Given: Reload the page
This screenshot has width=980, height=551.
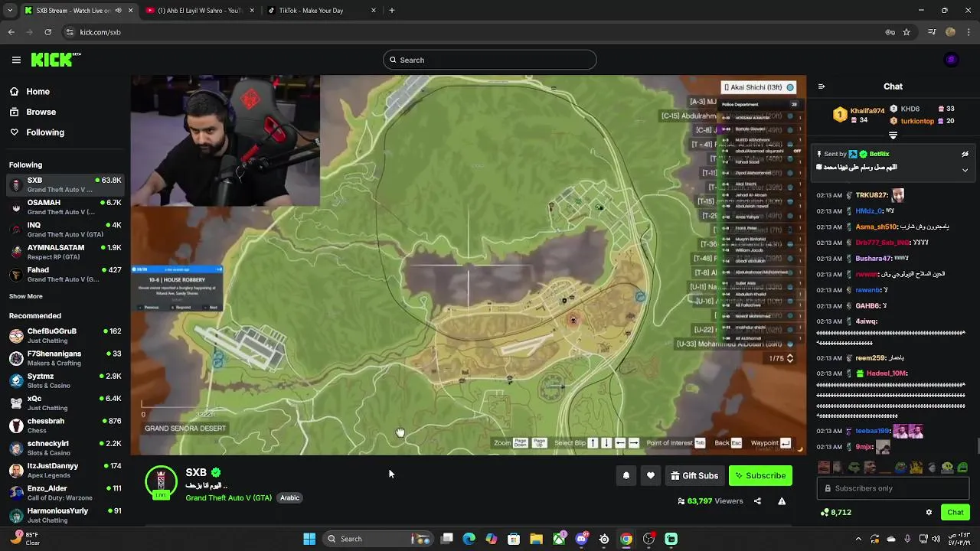Looking at the screenshot, I should [47, 32].
